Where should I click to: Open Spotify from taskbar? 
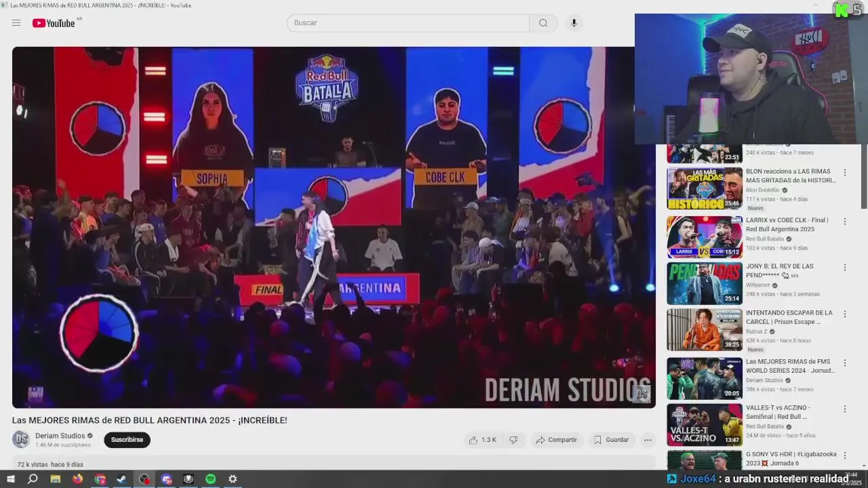[211, 479]
